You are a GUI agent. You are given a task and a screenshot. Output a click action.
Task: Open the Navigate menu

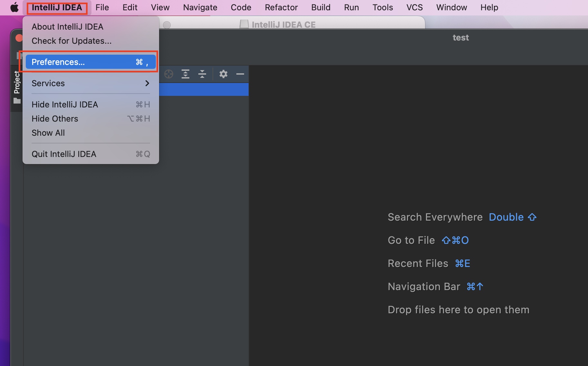point(200,7)
